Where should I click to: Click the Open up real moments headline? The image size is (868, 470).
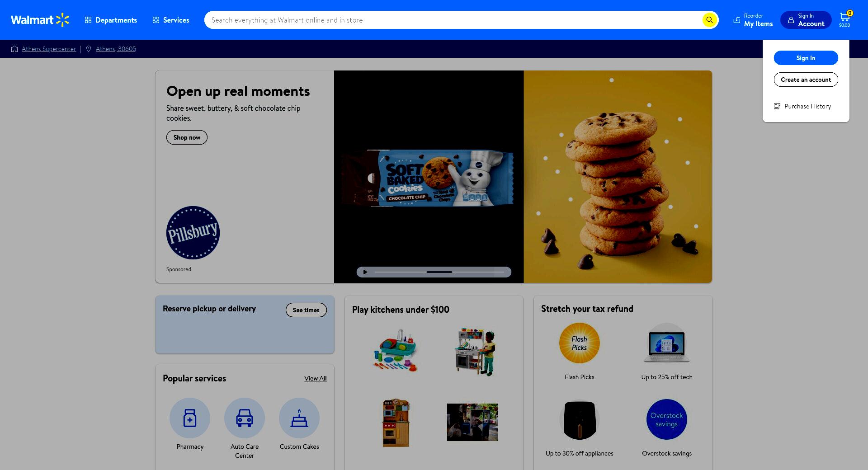[x=238, y=91]
